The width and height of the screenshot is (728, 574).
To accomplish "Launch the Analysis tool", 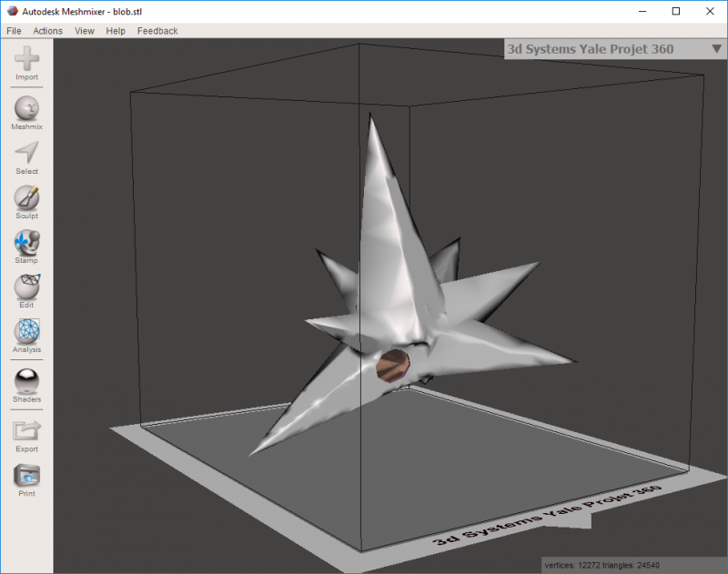I will [26, 336].
